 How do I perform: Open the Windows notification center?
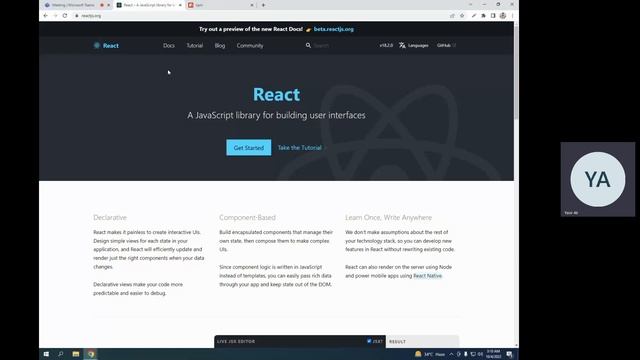click(x=509, y=354)
